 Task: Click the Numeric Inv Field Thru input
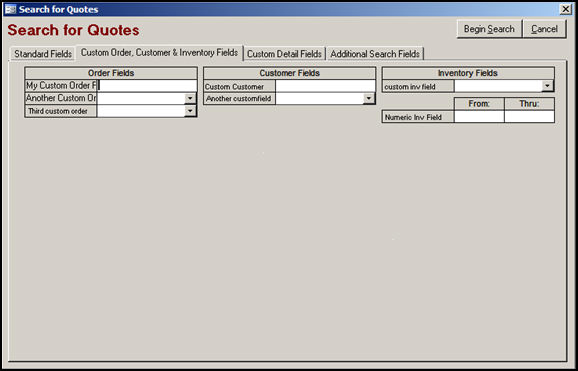click(x=529, y=117)
